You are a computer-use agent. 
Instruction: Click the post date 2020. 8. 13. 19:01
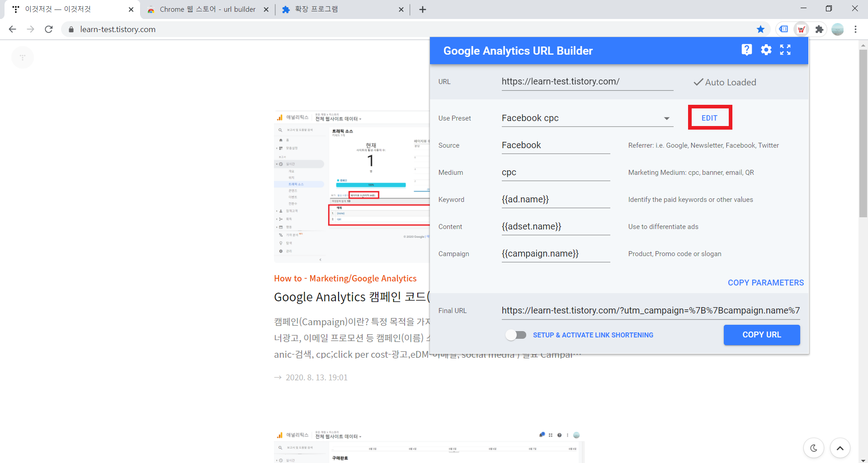pos(316,378)
